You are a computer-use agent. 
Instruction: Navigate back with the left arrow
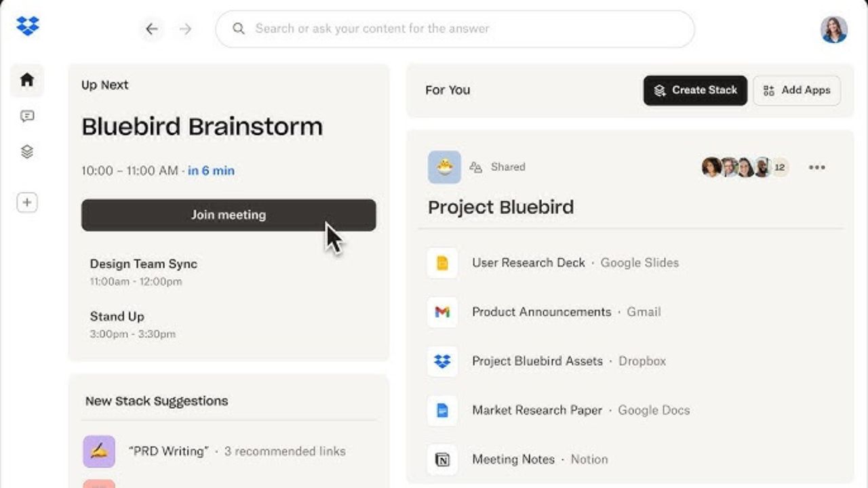click(x=152, y=29)
